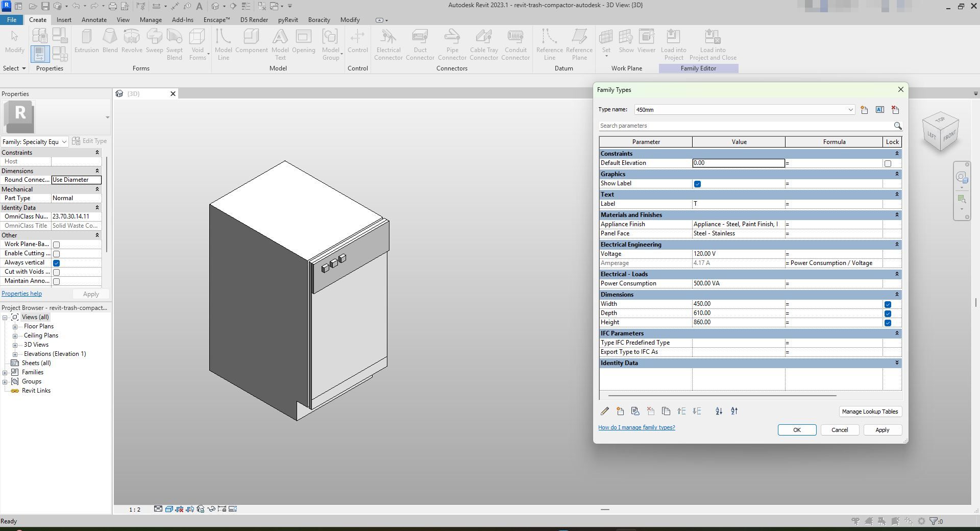
Task: Open 'How do I manage family types?' link
Action: [x=636, y=427]
